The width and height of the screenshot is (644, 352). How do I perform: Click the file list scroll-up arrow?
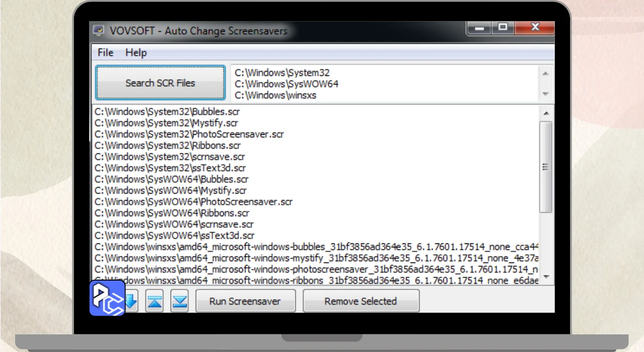pos(546,113)
